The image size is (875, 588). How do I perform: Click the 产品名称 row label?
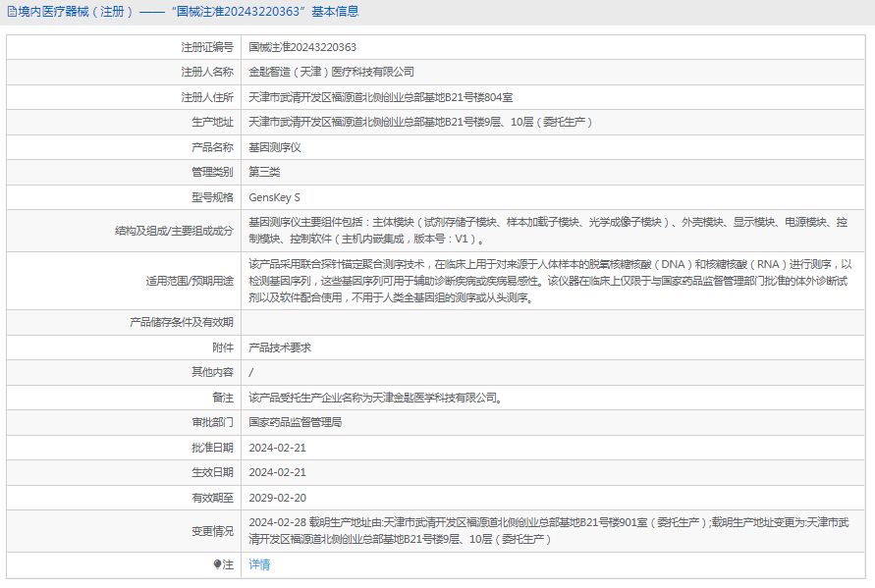point(212,147)
